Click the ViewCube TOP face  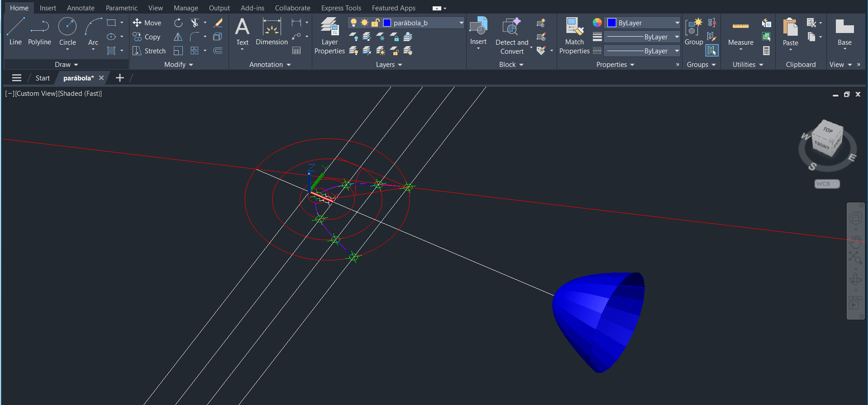pyautogui.click(x=828, y=130)
